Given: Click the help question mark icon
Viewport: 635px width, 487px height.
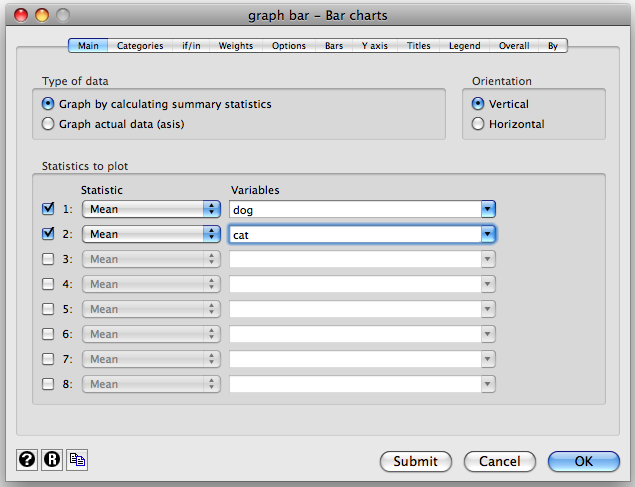Looking at the screenshot, I should (27, 460).
